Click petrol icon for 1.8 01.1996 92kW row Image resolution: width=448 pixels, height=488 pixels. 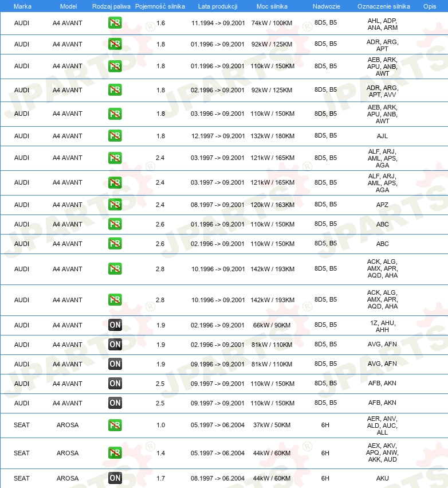(115, 44)
